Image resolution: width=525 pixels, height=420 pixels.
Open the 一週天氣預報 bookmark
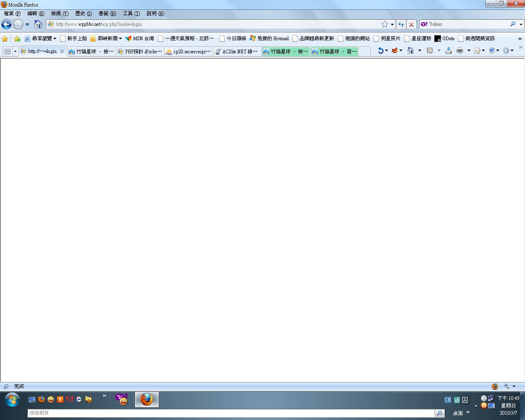(186, 39)
